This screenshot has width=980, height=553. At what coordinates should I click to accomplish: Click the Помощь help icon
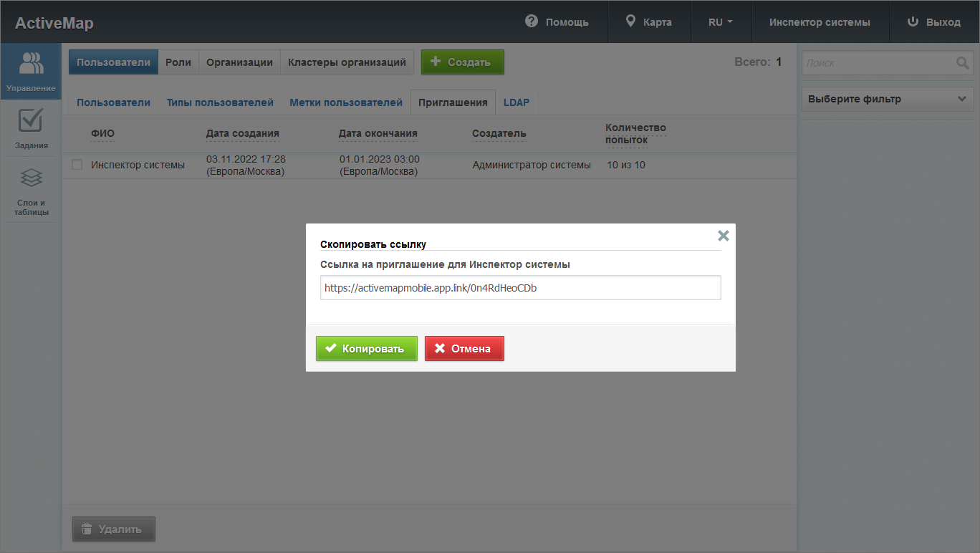(532, 21)
